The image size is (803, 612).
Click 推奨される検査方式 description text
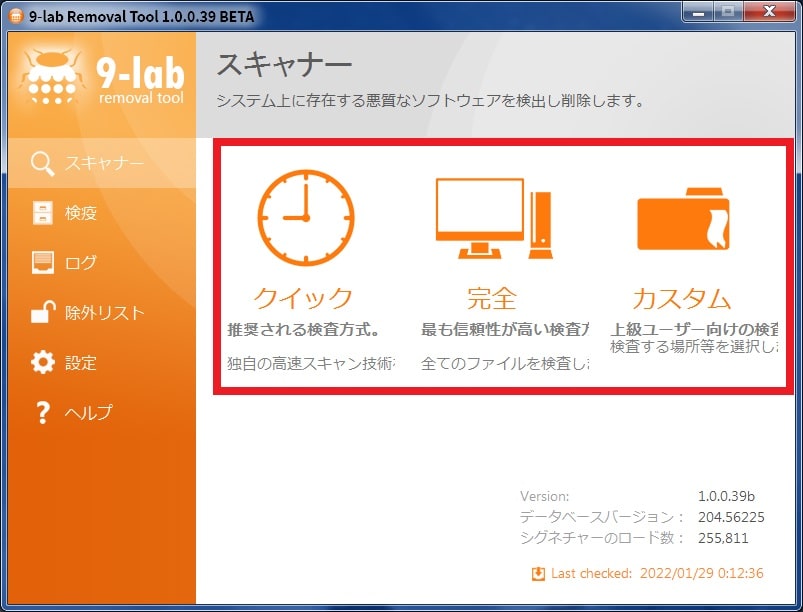(x=304, y=329)
